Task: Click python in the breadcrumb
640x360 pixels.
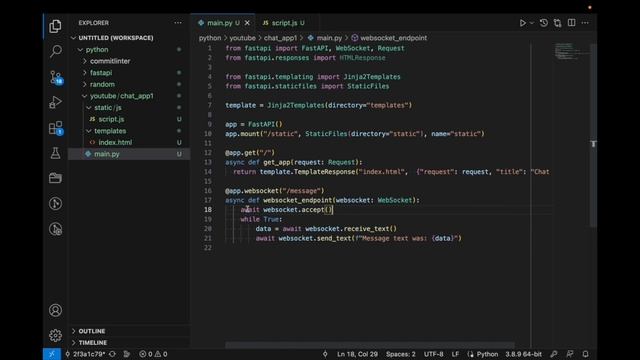Action: point(210,38)
